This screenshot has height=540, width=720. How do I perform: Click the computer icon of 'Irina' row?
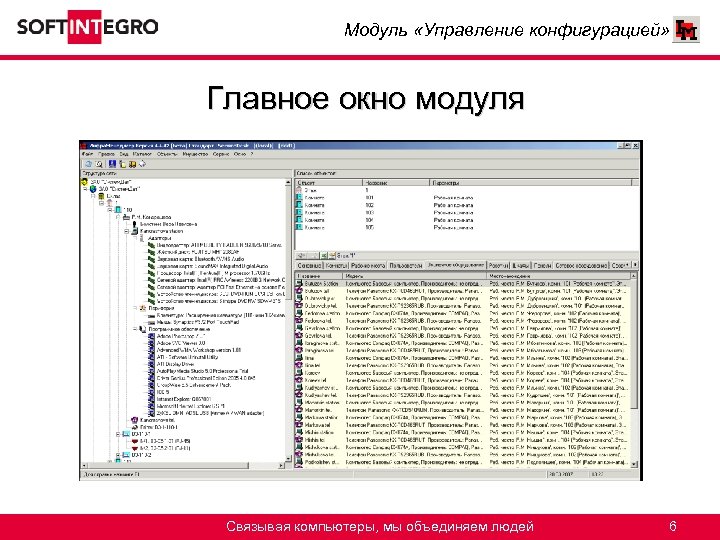(299, 358)
